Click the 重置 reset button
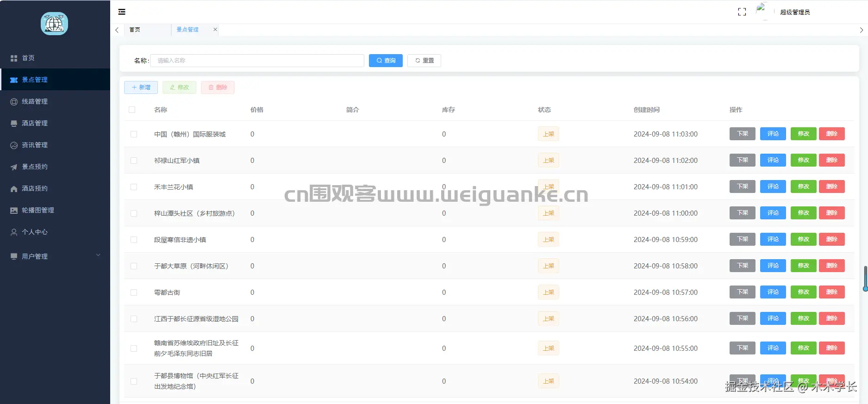Viewport: 868px width, 404px height. (x=424, y=61)
